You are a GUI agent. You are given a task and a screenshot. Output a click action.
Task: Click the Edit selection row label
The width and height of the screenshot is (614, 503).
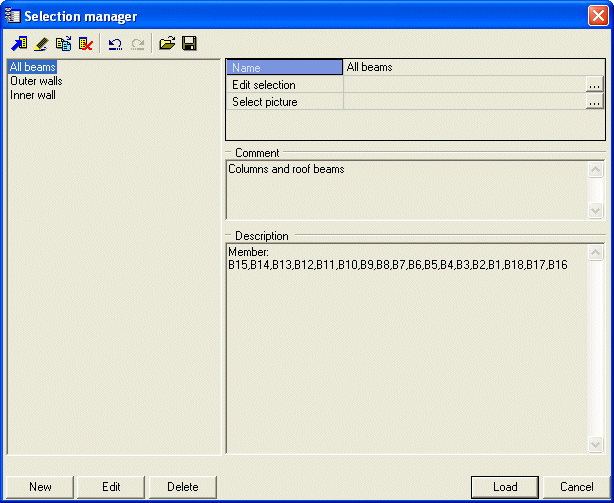[x=284, y=85]
